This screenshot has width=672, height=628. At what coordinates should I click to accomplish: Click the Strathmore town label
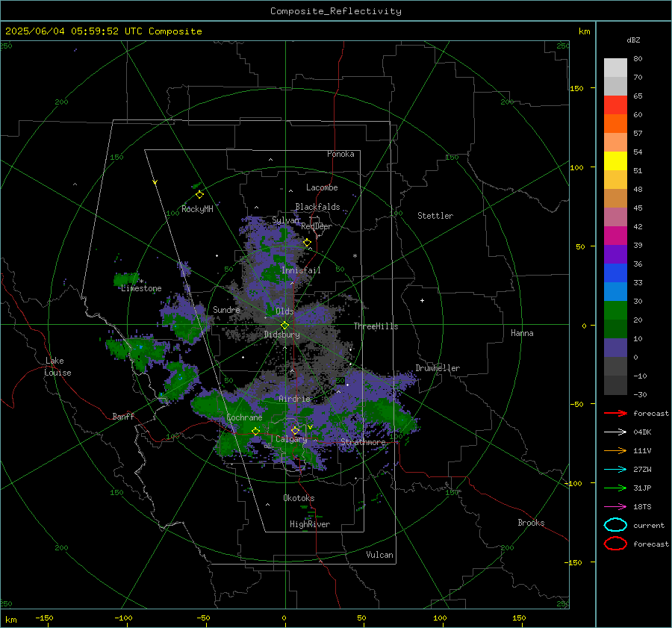pos(363,442)
